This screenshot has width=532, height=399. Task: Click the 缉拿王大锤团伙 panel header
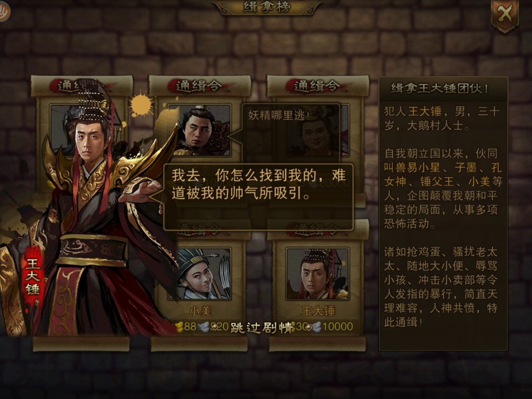tap(440, 88)
